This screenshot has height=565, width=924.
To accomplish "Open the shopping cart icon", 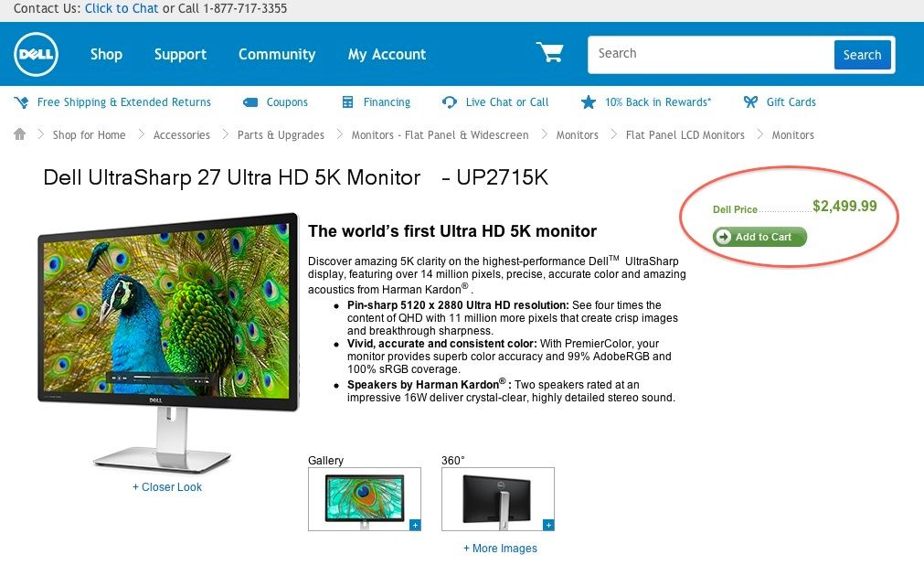I will point(550,52).
